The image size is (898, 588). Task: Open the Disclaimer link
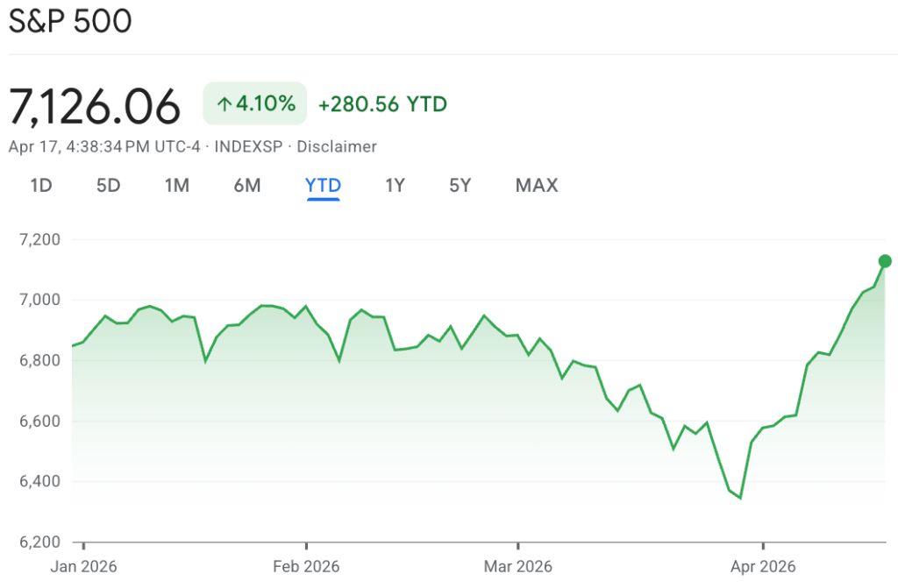[x=337, y=146]
